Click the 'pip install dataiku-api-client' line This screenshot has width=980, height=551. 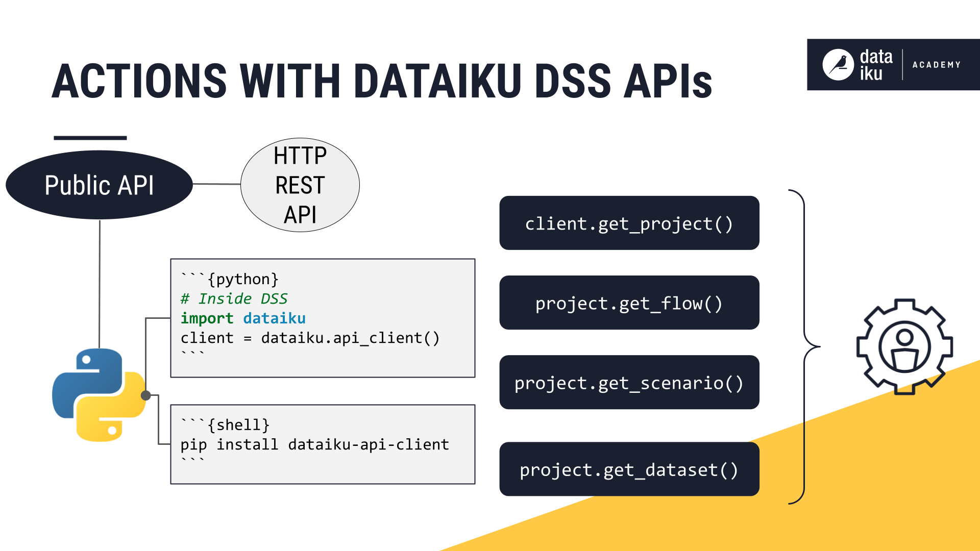tap(315, 444)
